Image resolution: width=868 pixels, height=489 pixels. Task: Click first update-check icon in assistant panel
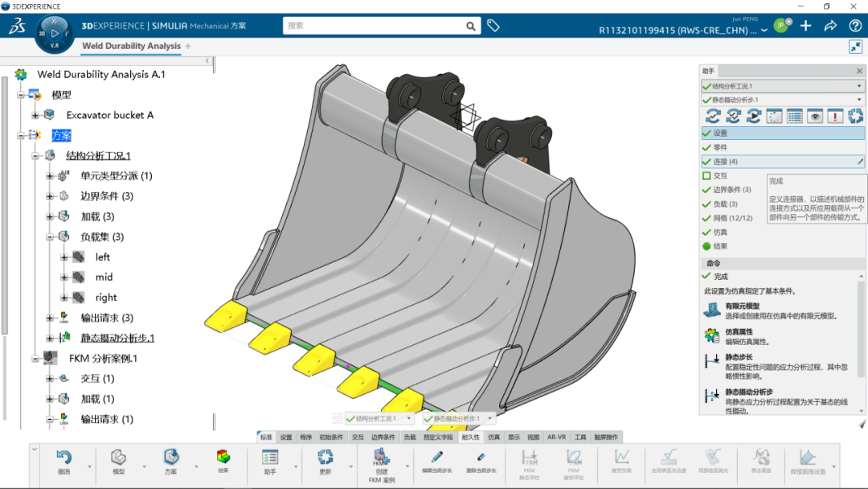pyautogui.click(x=713, y=116)
